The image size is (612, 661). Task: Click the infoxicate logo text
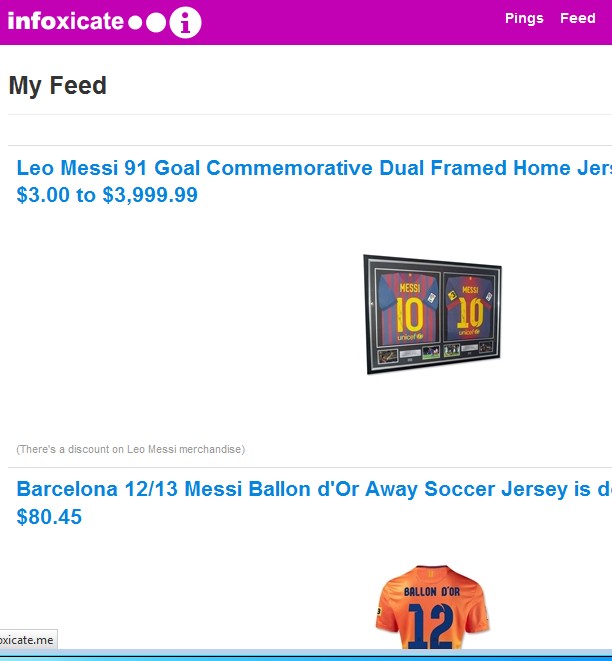(66, 22)
